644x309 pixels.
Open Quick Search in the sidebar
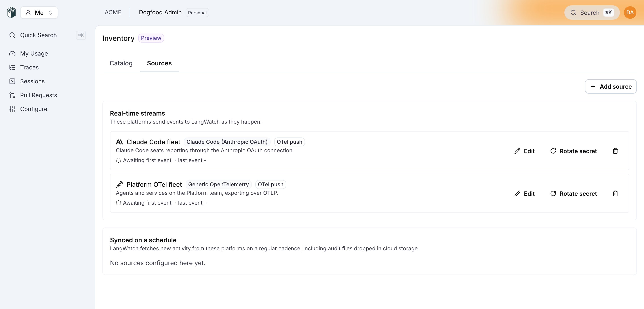(x=47, y=35)
